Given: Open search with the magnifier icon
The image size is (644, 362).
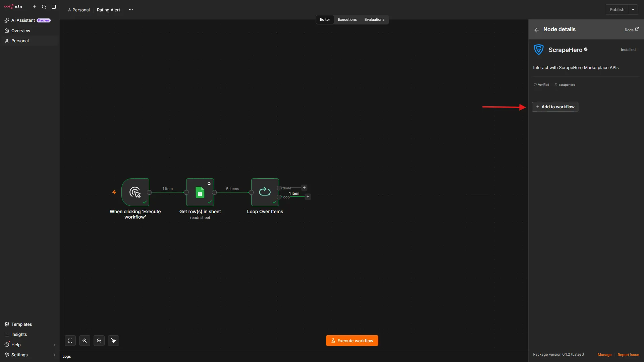Looking at the screenshot, I should [44, 7].
